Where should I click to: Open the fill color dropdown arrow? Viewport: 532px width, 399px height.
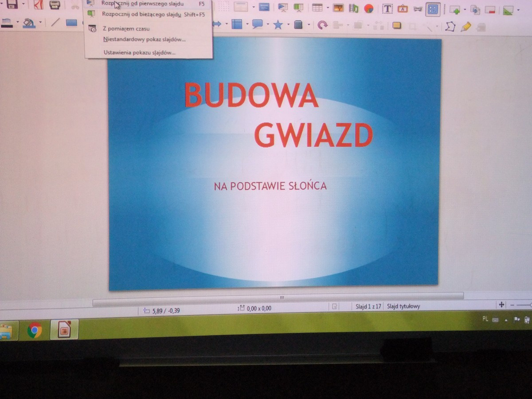(40, 23)
